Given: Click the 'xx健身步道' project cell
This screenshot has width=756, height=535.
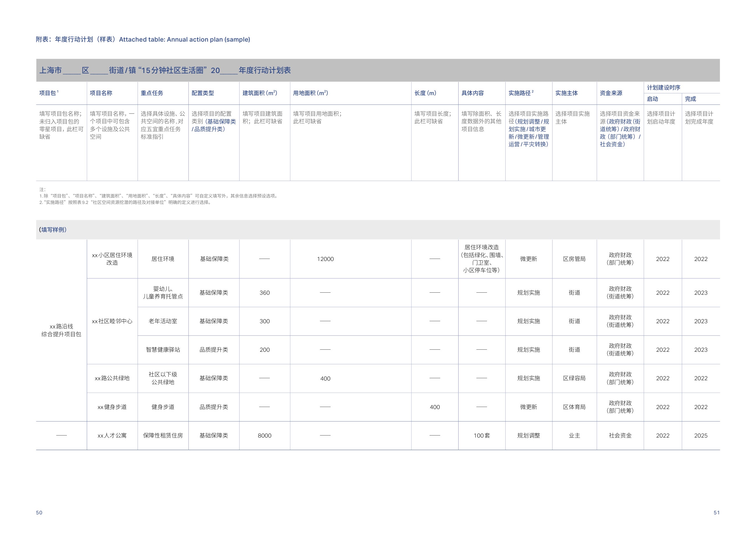Looking at the screenshot, I should pos(112,407).
